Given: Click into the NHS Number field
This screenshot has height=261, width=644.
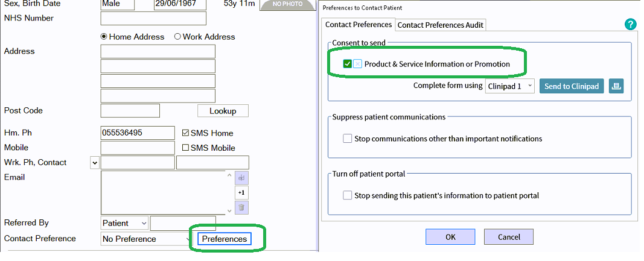Looking at the screenshot, I should point(153,19).
